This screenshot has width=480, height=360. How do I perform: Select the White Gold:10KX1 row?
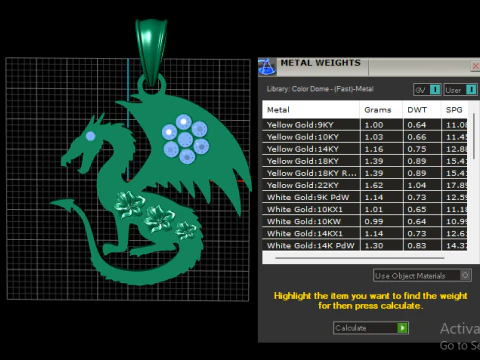tap(365, 209)
